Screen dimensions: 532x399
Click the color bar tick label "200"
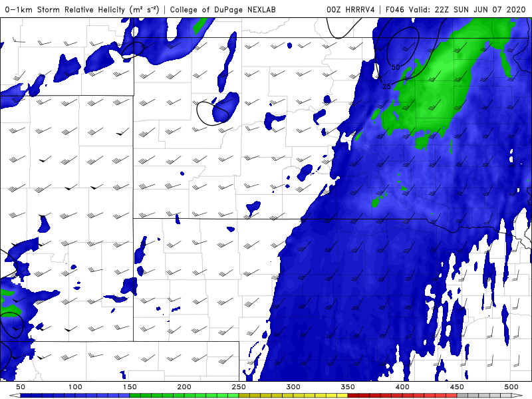[184, 387]
